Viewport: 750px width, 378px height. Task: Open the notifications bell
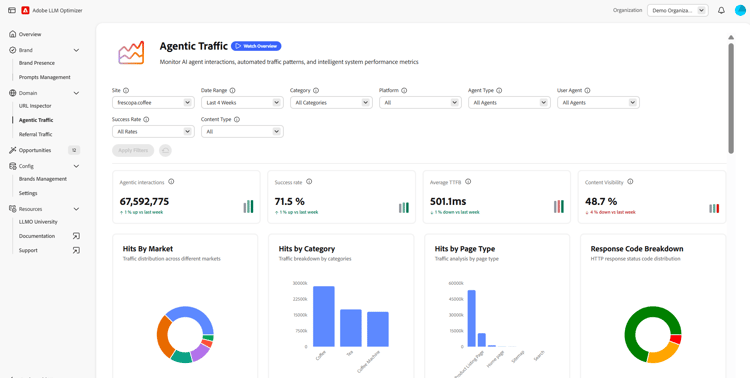[x=721, y=11]
